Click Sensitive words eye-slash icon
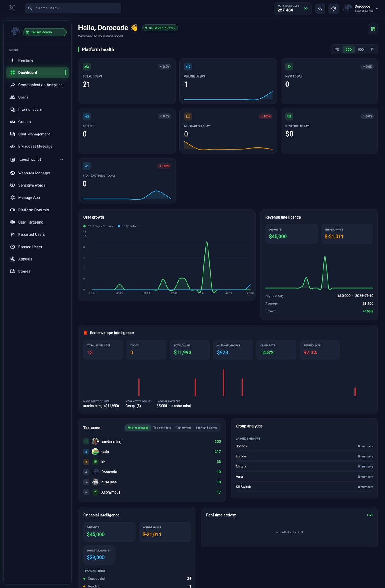 (12, 185)
